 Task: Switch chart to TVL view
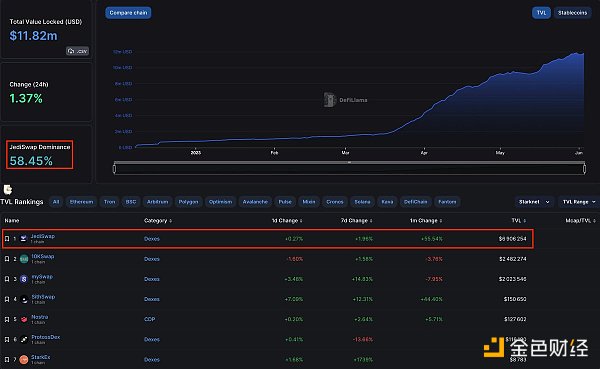click(541, 13)
